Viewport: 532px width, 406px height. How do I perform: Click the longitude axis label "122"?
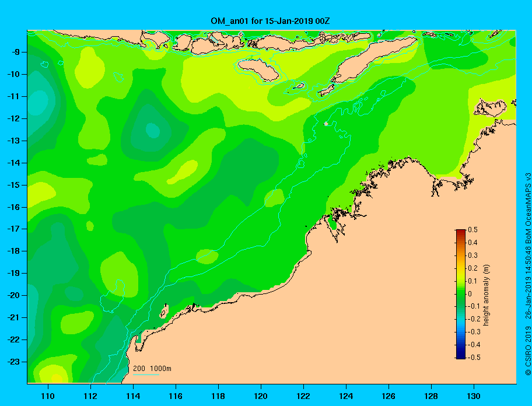point(303,396)
